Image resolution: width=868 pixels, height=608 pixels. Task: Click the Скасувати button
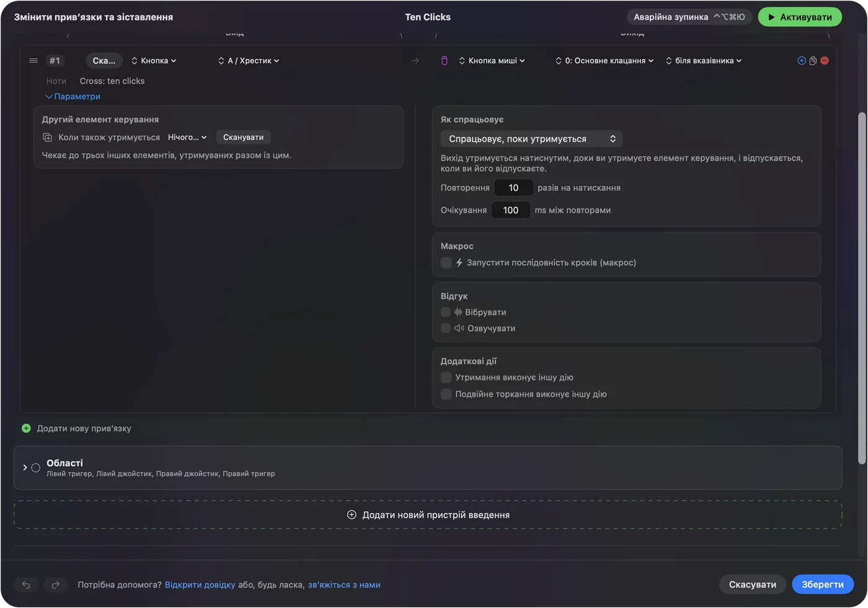(753, 584)
